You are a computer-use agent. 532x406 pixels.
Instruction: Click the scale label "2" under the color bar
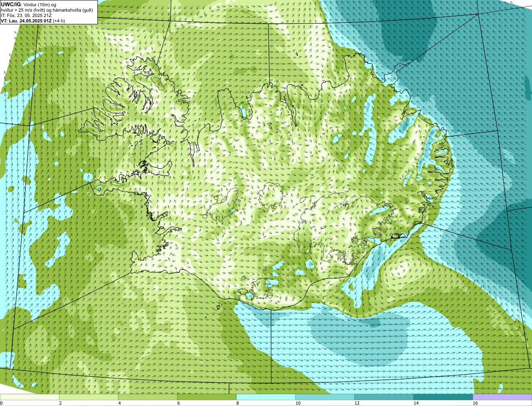coord(60,403)
